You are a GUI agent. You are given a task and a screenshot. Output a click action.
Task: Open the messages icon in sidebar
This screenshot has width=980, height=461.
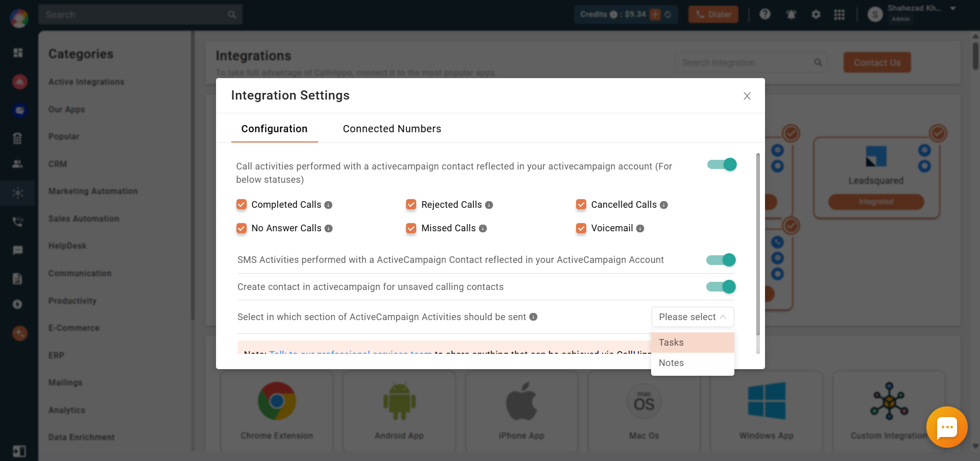(18, 250)
